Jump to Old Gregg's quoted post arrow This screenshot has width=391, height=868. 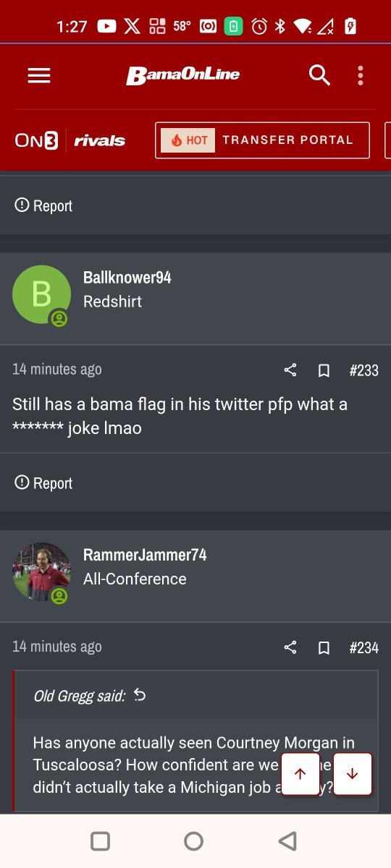click(140, 695)
